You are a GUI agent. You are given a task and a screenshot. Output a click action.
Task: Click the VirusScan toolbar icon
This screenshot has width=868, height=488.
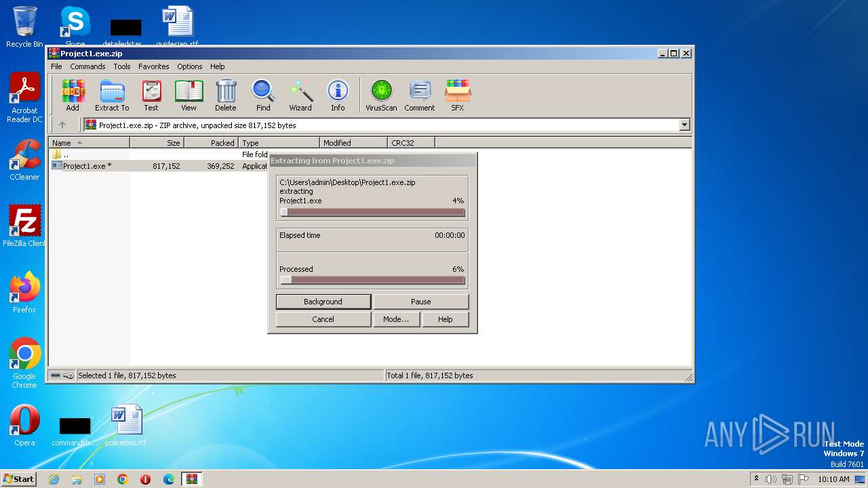click(x=381, y=96)
